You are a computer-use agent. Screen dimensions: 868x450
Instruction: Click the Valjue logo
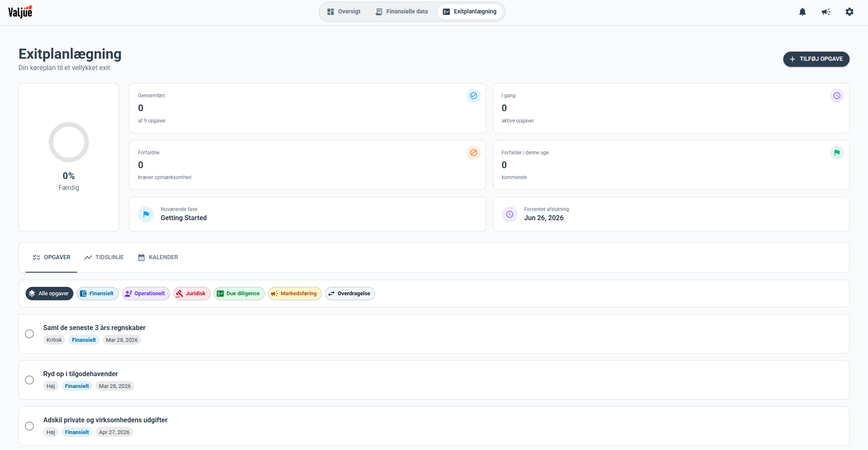[x=20, y=12]
